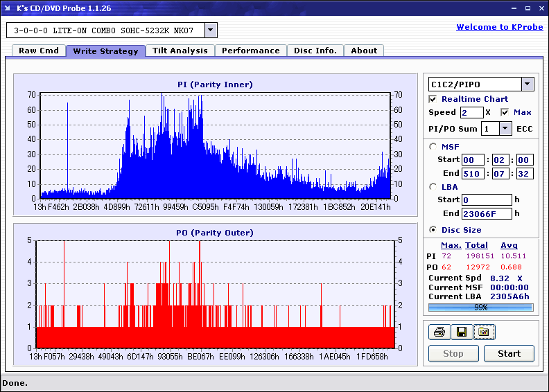Select the MSF radio button
The width and height of the screenshot is (549, 392).
[x=433, y=146]
